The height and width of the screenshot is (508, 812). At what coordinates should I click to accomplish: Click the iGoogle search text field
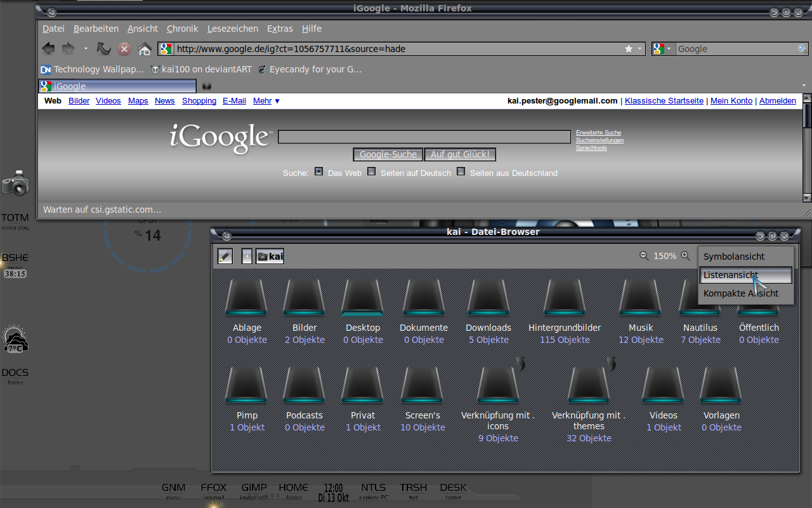pos(424,137)
